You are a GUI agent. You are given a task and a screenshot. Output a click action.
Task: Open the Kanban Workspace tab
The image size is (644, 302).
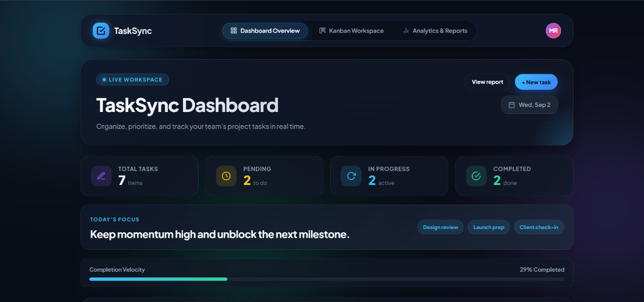click(352, 31)
